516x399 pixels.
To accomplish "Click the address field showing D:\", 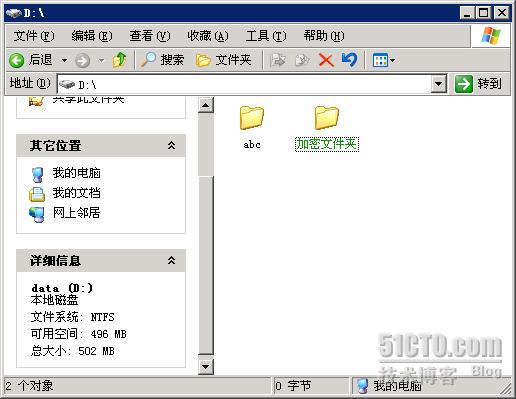I will click(x=244, y=84).
